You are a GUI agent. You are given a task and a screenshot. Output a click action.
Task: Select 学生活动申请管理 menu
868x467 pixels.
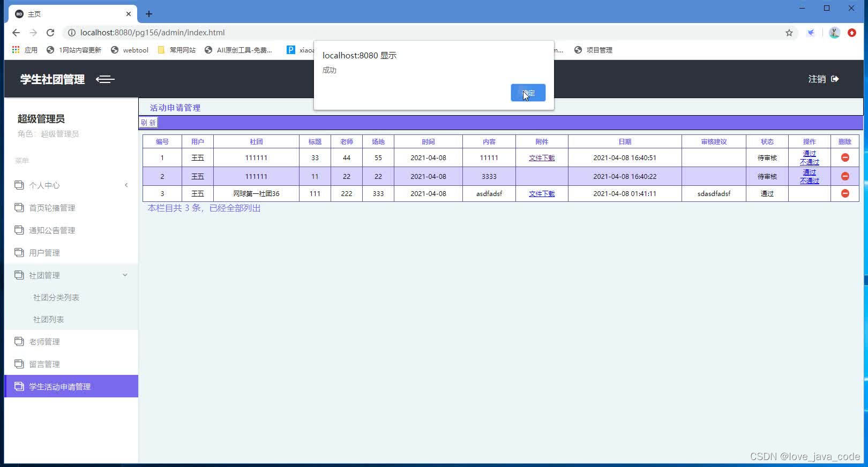[71, 386]
